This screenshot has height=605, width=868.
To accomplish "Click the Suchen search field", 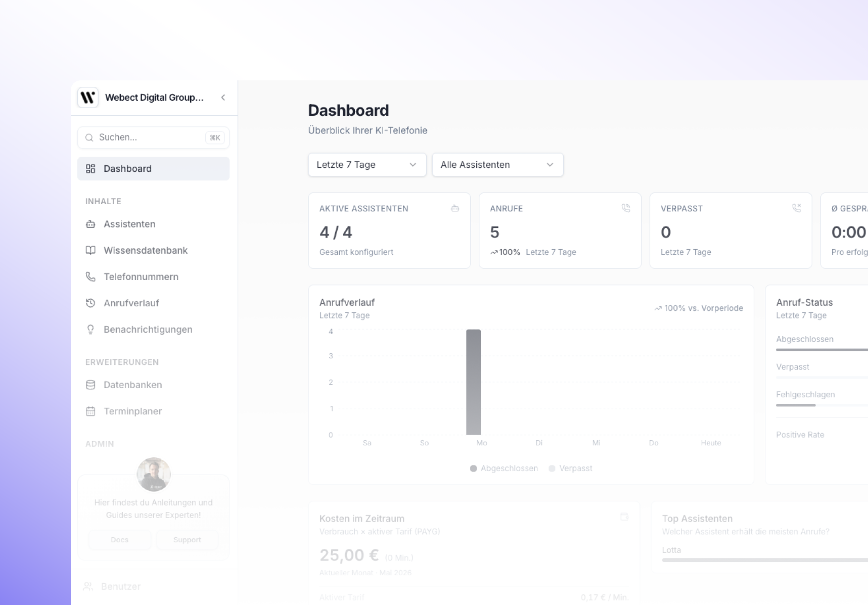I will click(x=153, y=137).
